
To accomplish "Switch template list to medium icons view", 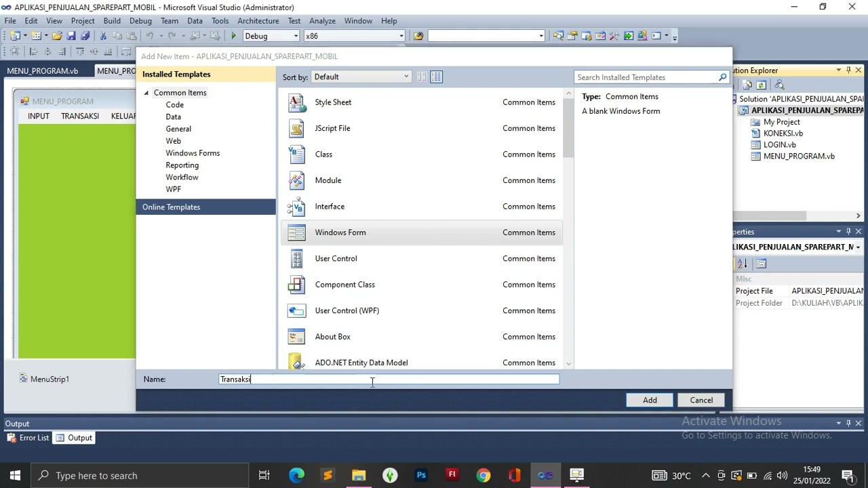I will 436,77.
